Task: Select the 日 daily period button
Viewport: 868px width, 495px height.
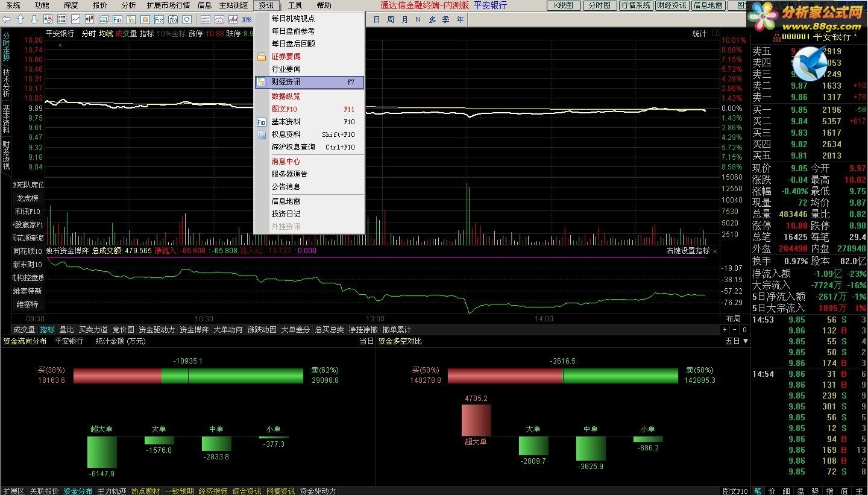Action: click(376, 19)
